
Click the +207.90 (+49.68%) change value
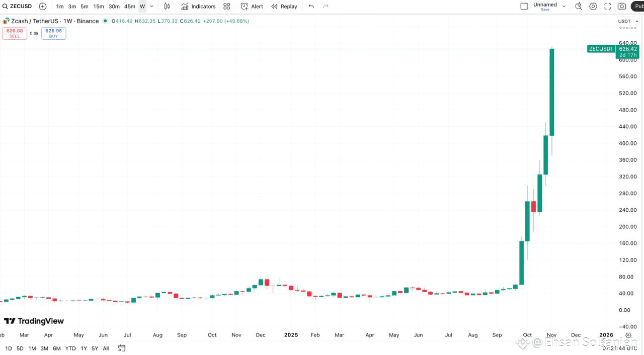pyautogui.click(x=226, y=21)
